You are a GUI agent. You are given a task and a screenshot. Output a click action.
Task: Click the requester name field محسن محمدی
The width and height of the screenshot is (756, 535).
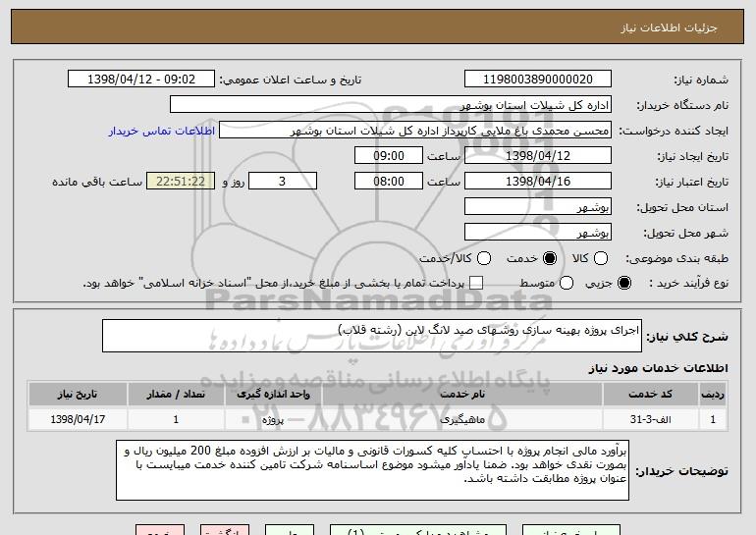[x=415, y=131]
